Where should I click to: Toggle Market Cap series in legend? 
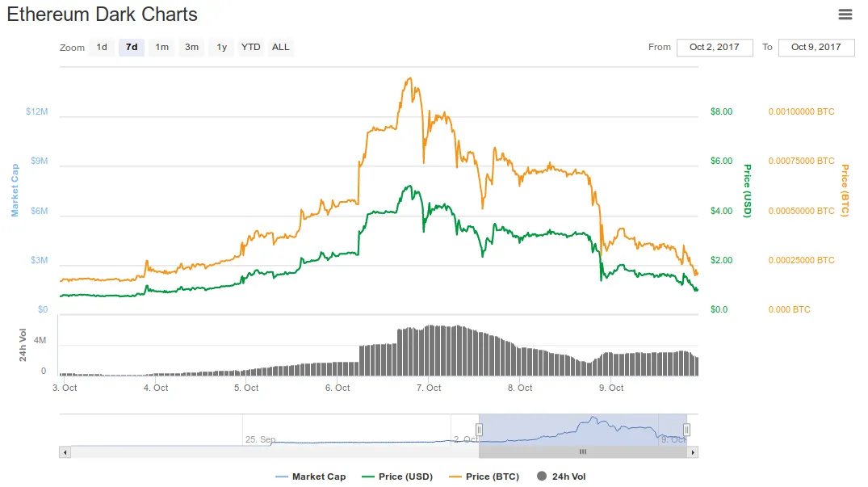pos(311,477)
